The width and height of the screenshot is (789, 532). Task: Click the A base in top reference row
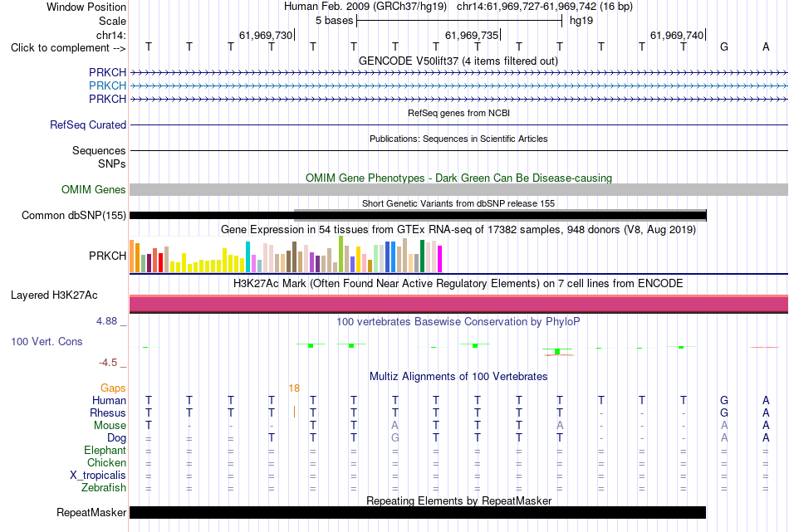[766, 47]
